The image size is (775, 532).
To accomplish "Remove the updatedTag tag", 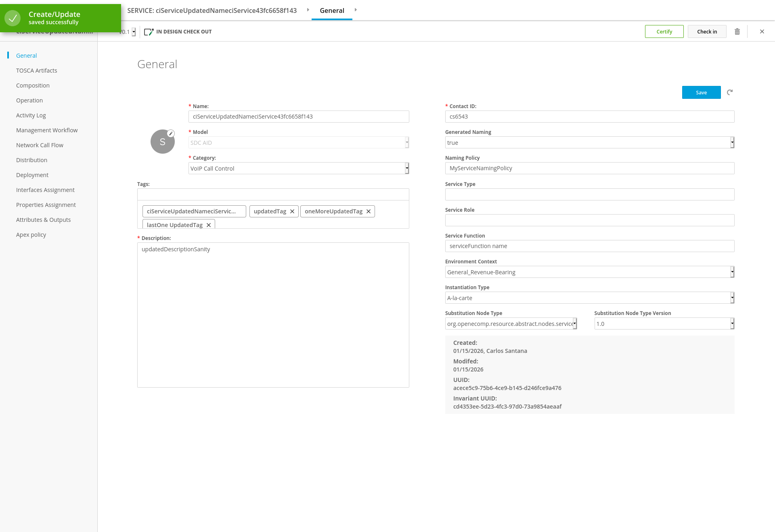I will (x=292, y=211).
